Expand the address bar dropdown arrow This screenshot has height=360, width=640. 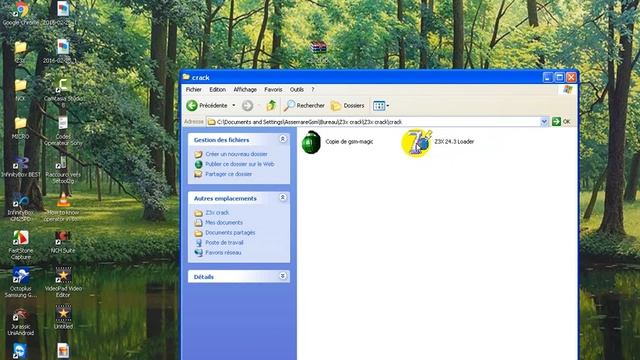[544, 122]
